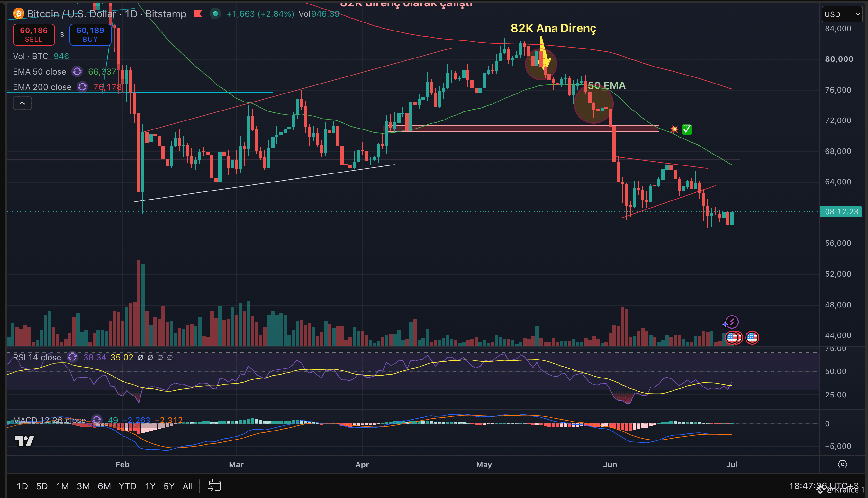Click the Vol 946.39 header readout
This screenshot has height=498, width=868.
tap(319, 14)
